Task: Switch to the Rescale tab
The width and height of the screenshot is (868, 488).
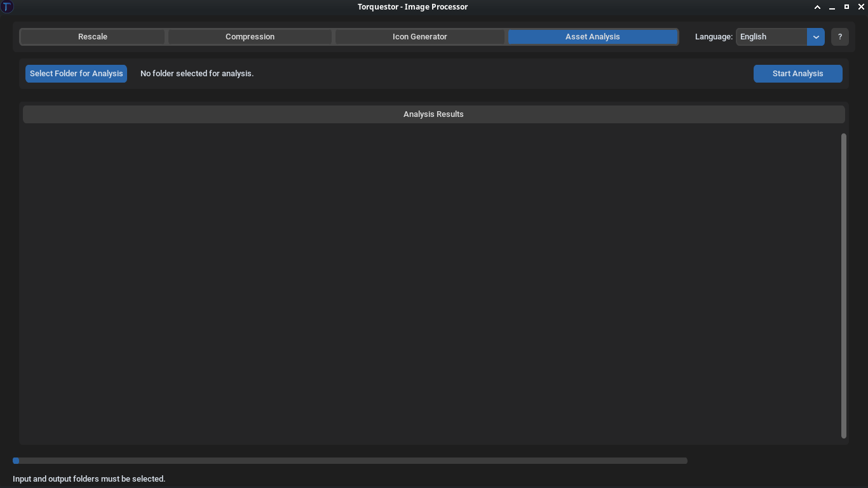Action: click(x=92, y=37)
